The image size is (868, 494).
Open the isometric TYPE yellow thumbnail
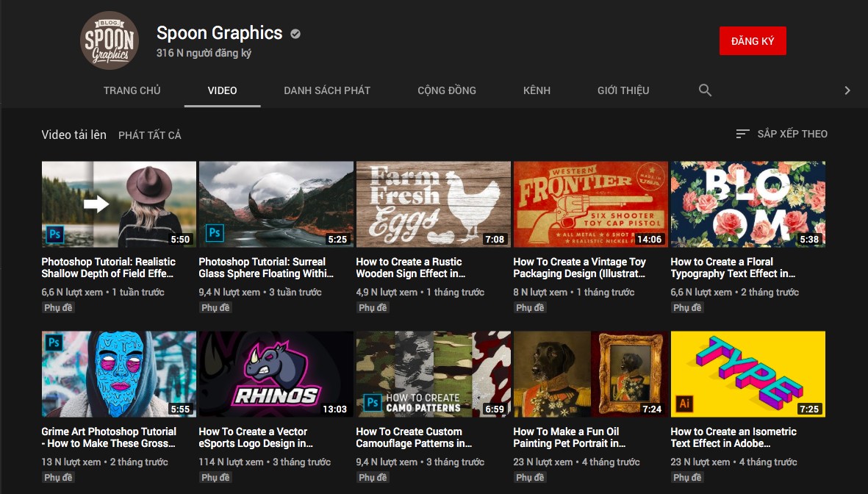747,374
